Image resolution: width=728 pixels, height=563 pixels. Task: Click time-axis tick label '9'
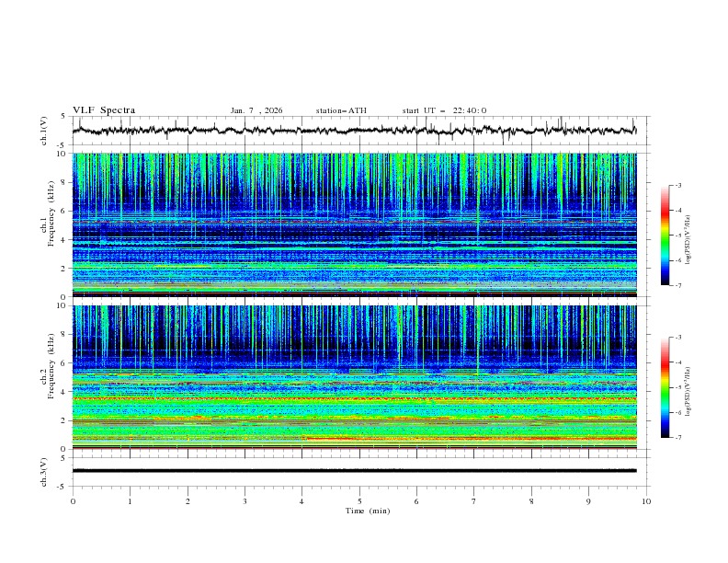pos(588,501)
